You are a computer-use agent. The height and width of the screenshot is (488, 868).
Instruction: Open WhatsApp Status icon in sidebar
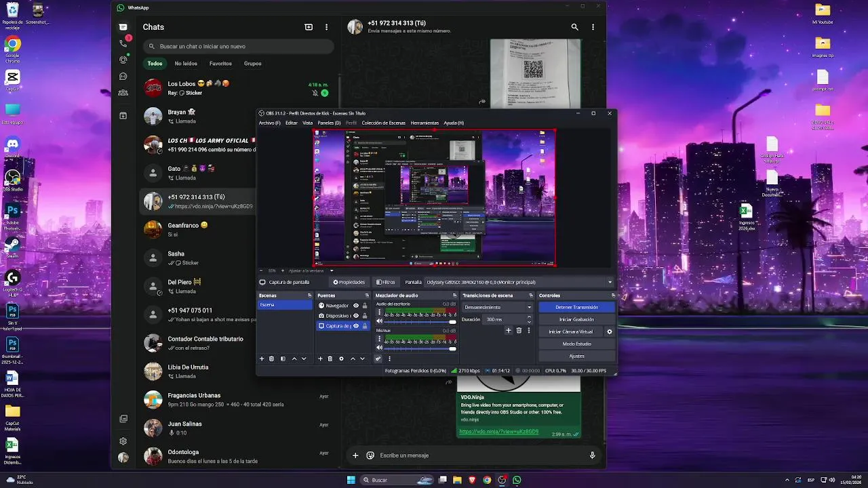coord(123,60)
